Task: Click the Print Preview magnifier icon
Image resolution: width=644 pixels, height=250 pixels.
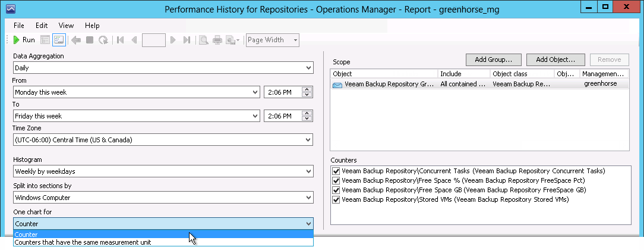Action: [x=203, y=40]
